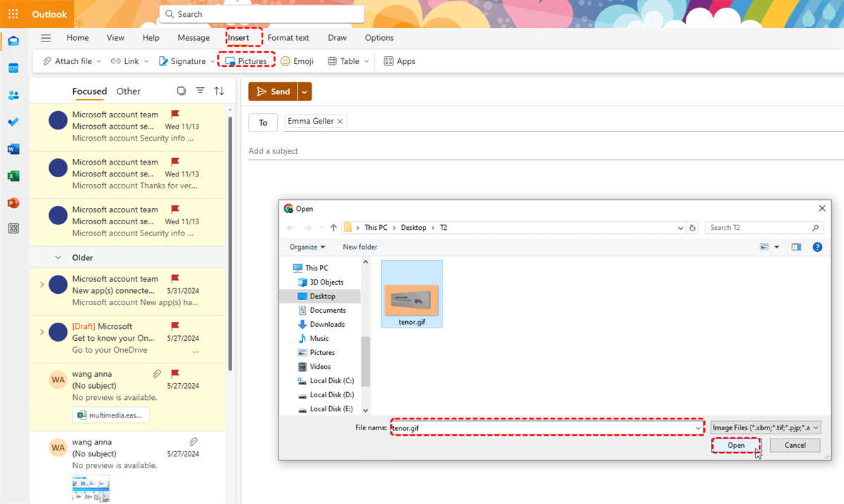Switch to the Message tab
The width and height of the screenshot is (844, 504).
pyautogui.click(x=193, y=38)
